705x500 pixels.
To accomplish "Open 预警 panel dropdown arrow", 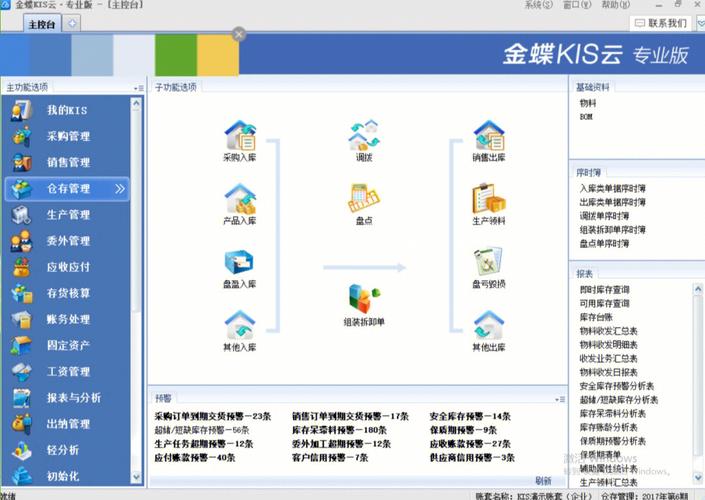I will tap(560, 399).
